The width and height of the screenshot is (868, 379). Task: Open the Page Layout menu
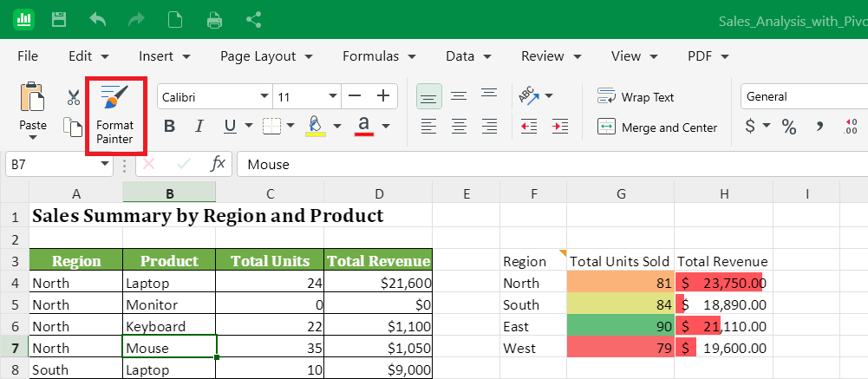266,56
